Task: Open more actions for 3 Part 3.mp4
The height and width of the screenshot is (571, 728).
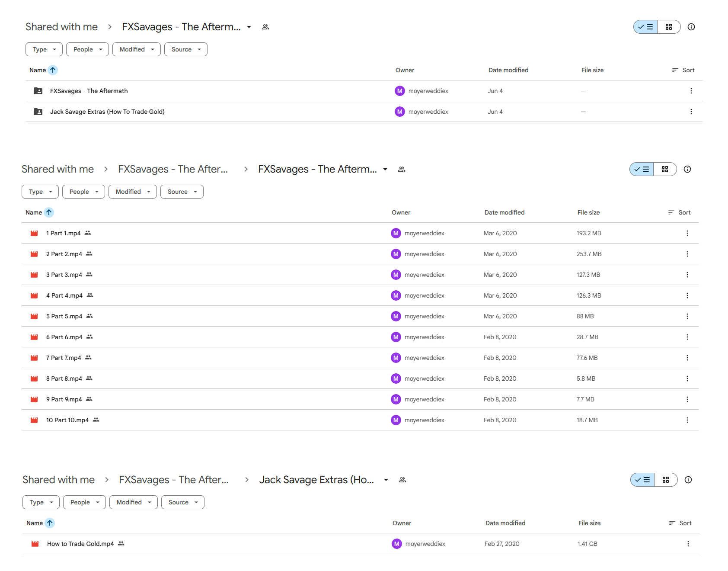Action: pos(687,275)
